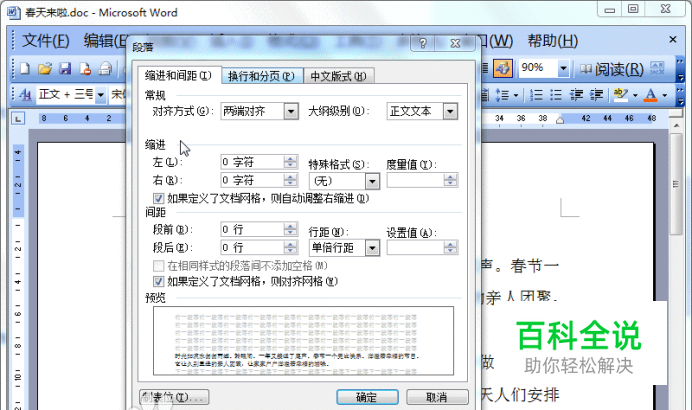Click the 段前 spacing value field
The height and width of the screenshot is (410, 692).
[x=252, y=229]
